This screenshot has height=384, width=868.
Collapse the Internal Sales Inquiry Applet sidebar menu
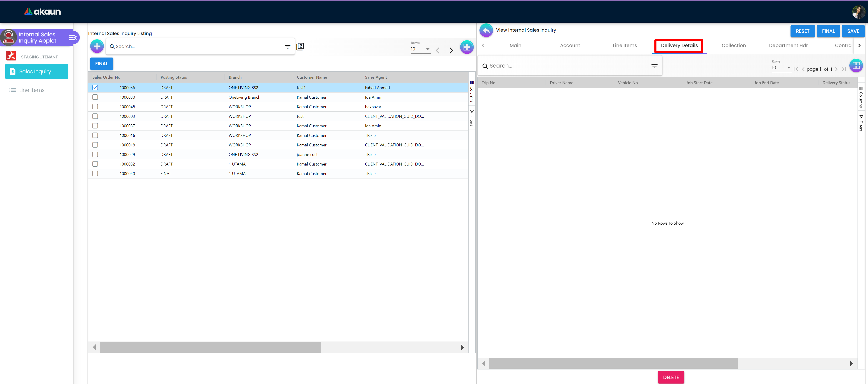73,38
